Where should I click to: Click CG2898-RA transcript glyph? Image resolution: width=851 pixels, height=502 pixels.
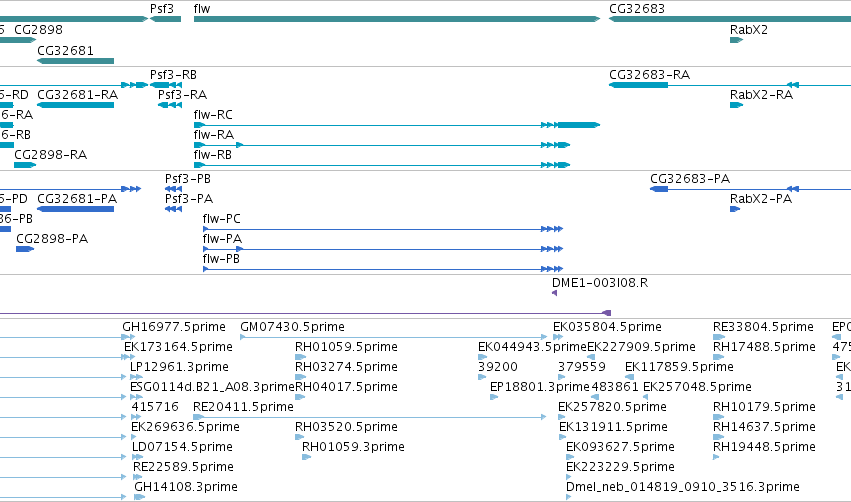(x=25, y=165)
